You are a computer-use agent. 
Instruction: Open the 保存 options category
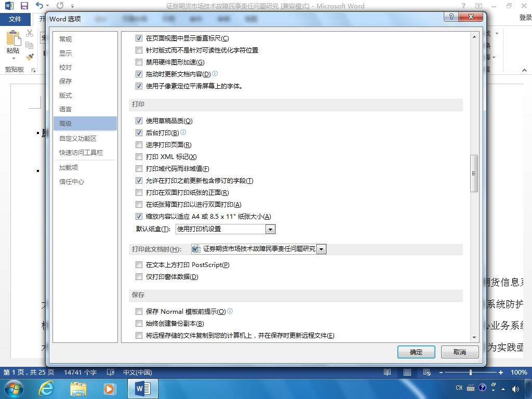[85, 81]
